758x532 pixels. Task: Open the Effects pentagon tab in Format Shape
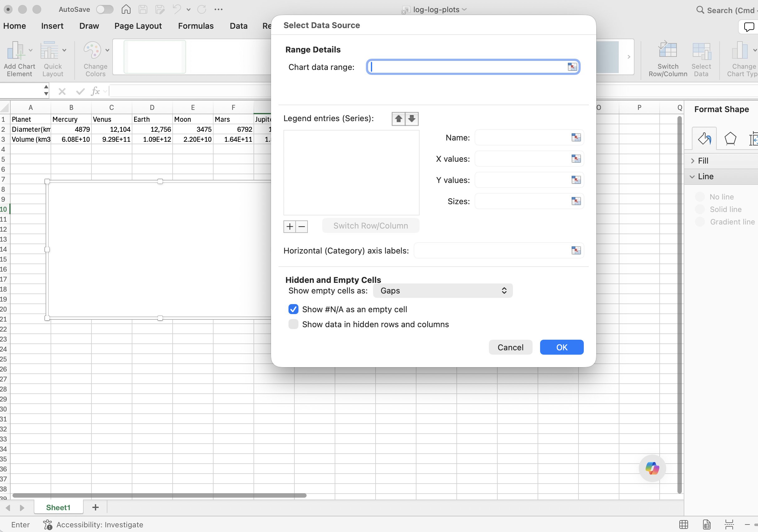coord(730,138)
